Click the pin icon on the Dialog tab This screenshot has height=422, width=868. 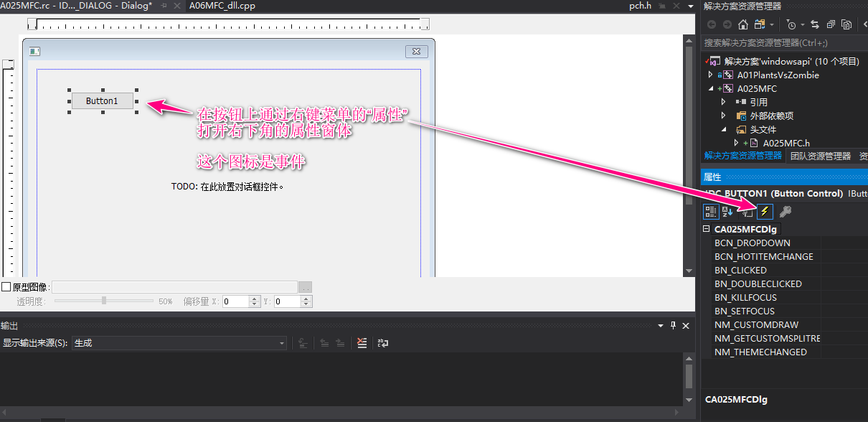coord(165,6)
